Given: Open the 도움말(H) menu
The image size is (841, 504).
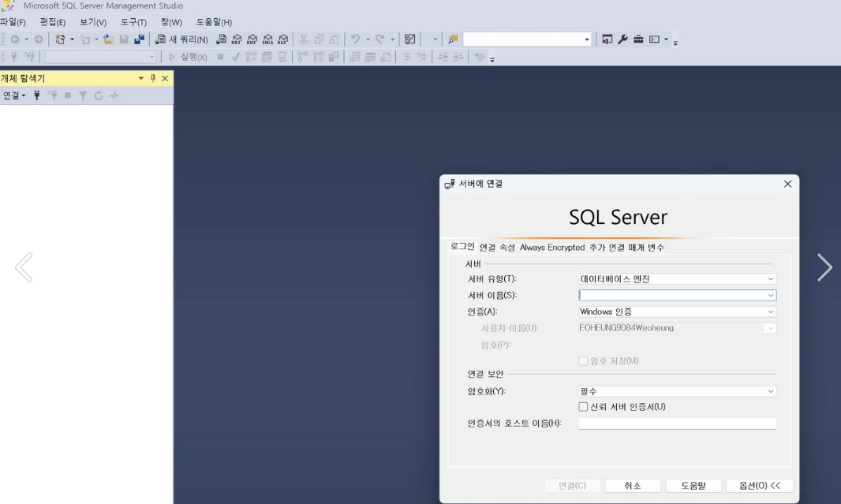Looking at the screenshot, I should pyautogui.click(x=214, y=22).
